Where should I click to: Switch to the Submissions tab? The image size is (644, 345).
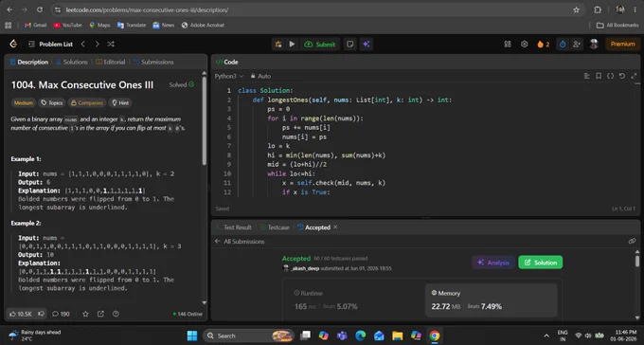click(x=153, y=63)
